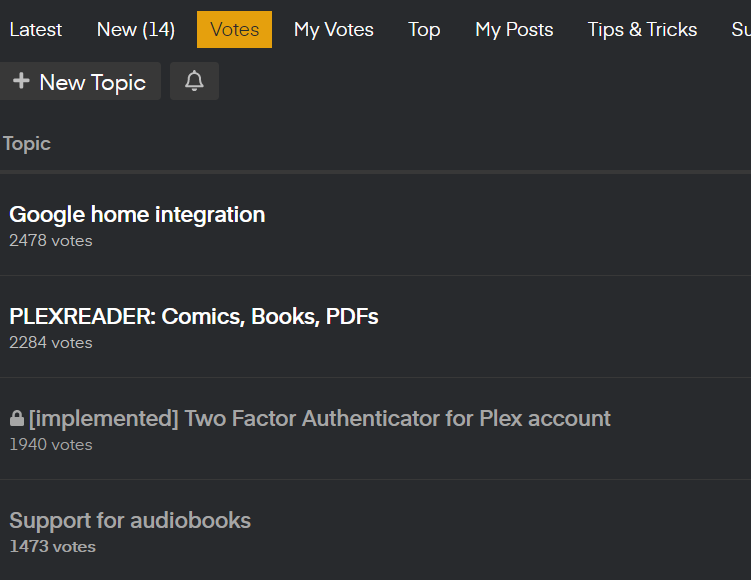Viewport: 751px width, 580px height.
Task: Switch to the Latest tab
Action: point(35,30)
